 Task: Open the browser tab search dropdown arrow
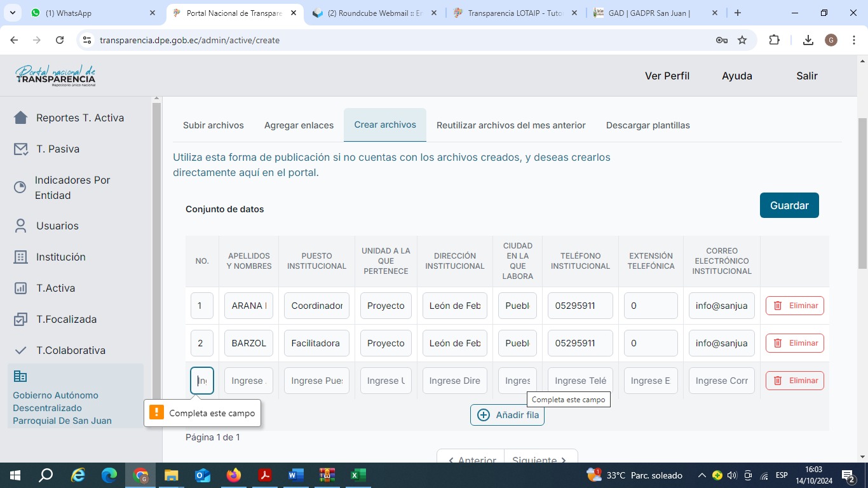tap(14, 13)
